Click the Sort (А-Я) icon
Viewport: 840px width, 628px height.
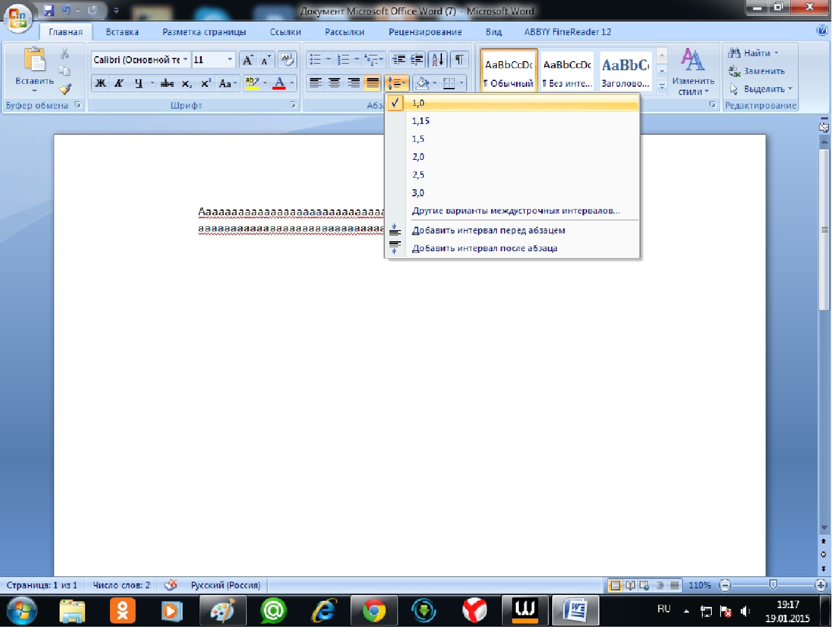[438, 60]
